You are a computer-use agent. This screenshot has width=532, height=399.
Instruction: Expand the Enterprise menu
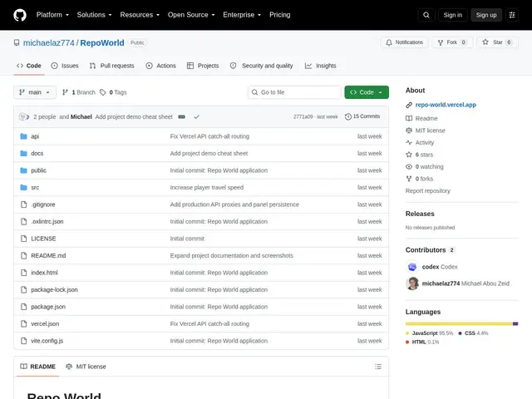(x=242, y=15)
